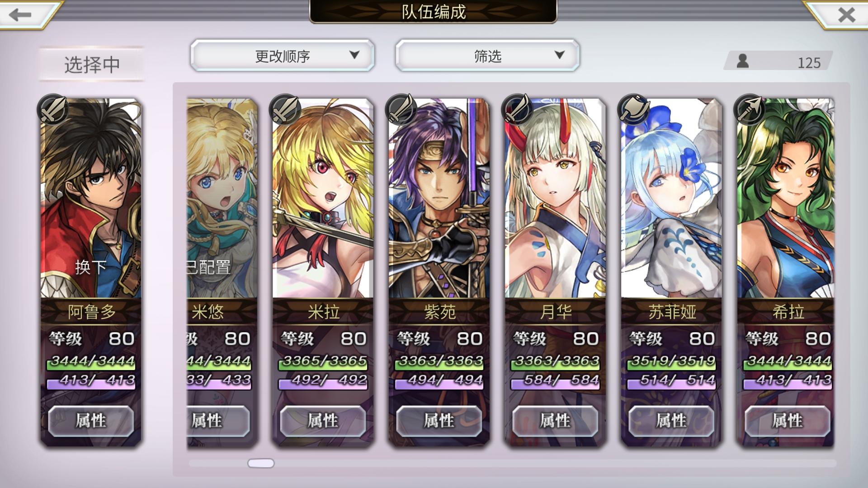
Task: Close the 队伍编成 screen
Action: click(846, 15)
